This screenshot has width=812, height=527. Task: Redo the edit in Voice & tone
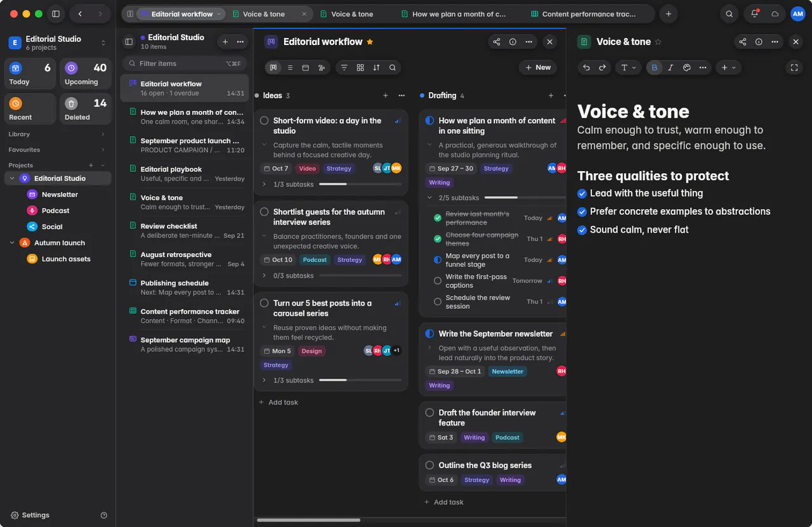coord(602,67)
